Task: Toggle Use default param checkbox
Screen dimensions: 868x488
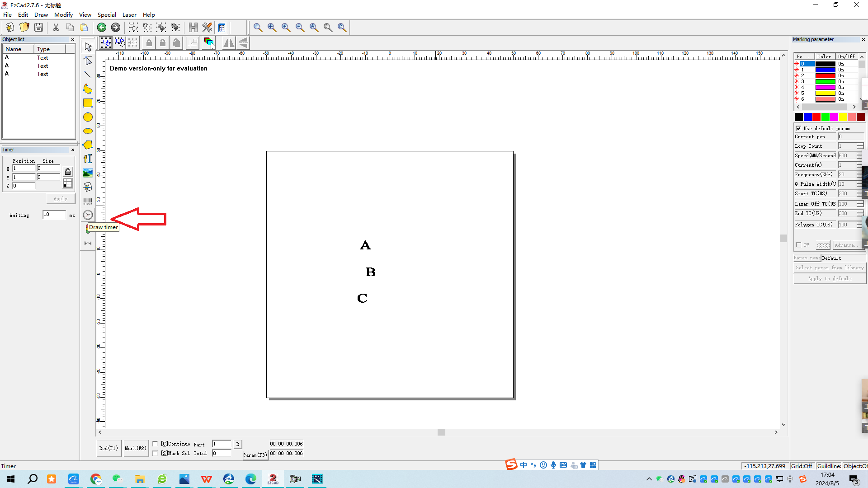Action: click(798, 128)
